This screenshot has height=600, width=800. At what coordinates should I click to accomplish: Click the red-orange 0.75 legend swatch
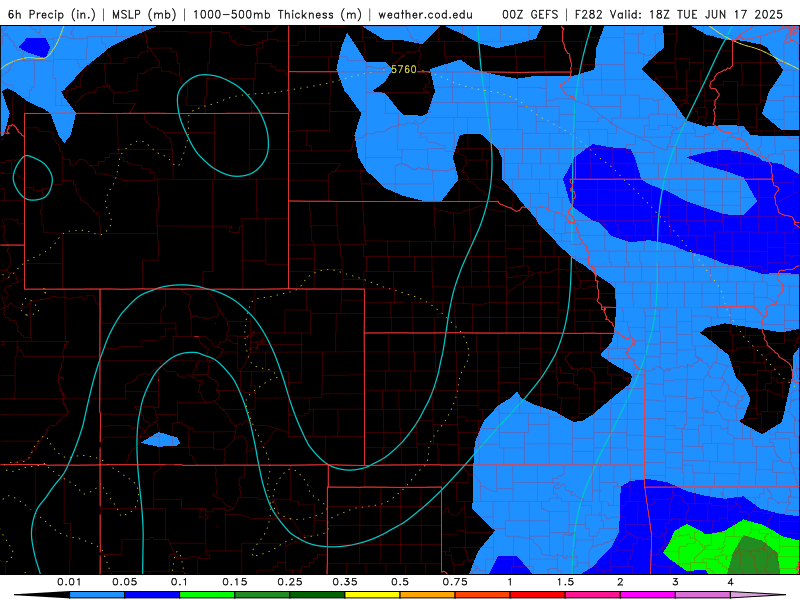(483, 595)
